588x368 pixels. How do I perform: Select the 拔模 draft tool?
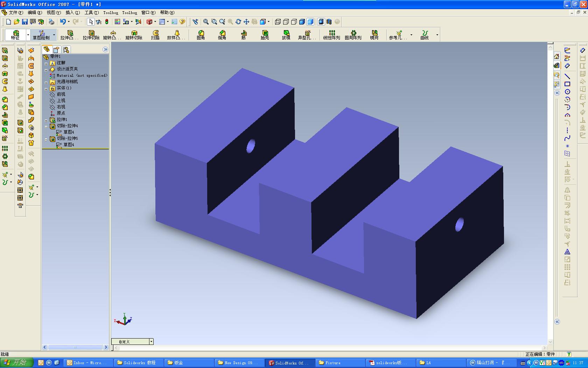pyautogui.click(x=286, y=35)
